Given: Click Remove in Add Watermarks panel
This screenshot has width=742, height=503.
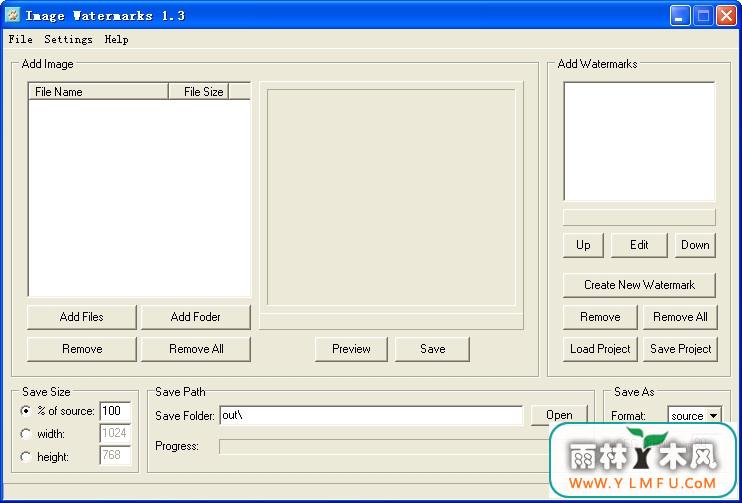Looking at the screenshot, I should (600, 317).
